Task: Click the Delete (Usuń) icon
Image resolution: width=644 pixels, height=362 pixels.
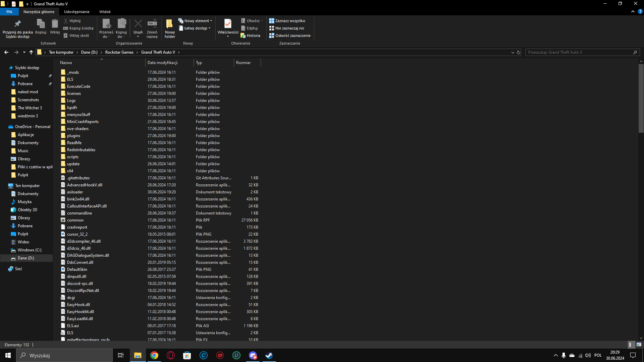Action: (x=138, y=24)
